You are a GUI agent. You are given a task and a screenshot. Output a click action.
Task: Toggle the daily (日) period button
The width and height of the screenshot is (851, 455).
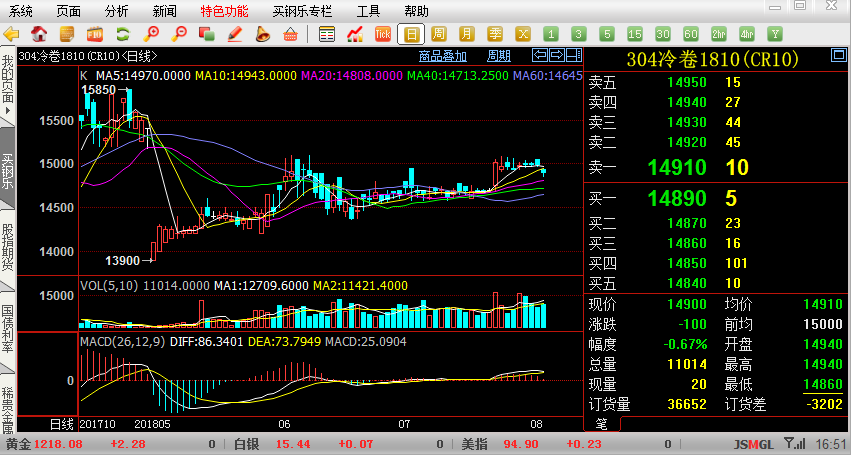click(411, 35)
